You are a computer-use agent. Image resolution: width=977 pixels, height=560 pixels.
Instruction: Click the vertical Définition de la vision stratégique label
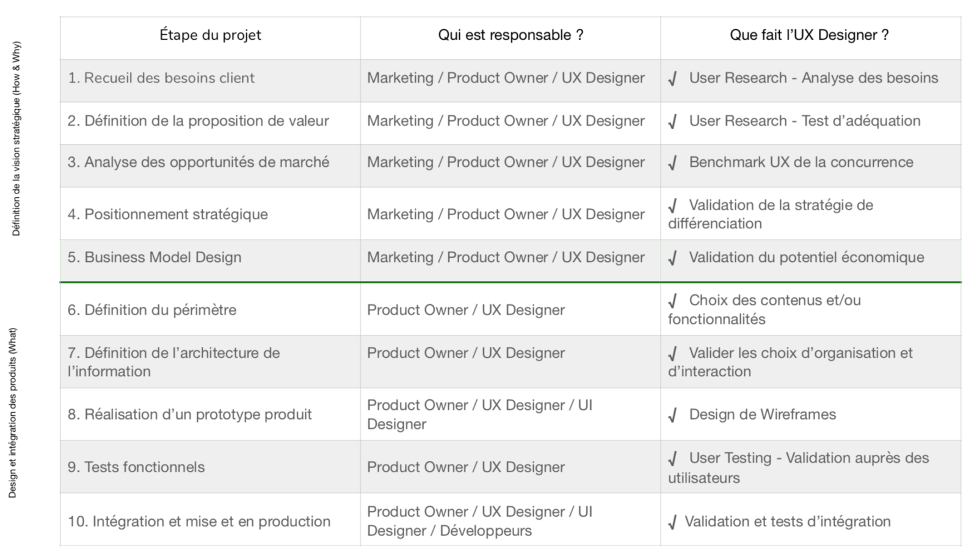pos(16,139)
